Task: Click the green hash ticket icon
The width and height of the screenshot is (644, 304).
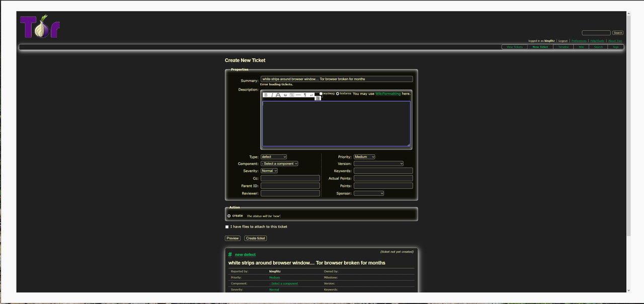Action: click(230, 254)
